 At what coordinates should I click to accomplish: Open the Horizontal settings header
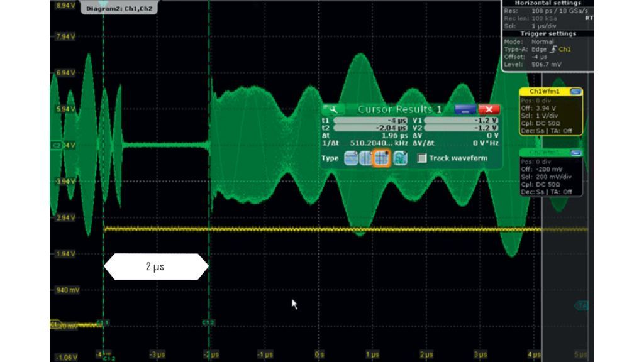[548, 3]
